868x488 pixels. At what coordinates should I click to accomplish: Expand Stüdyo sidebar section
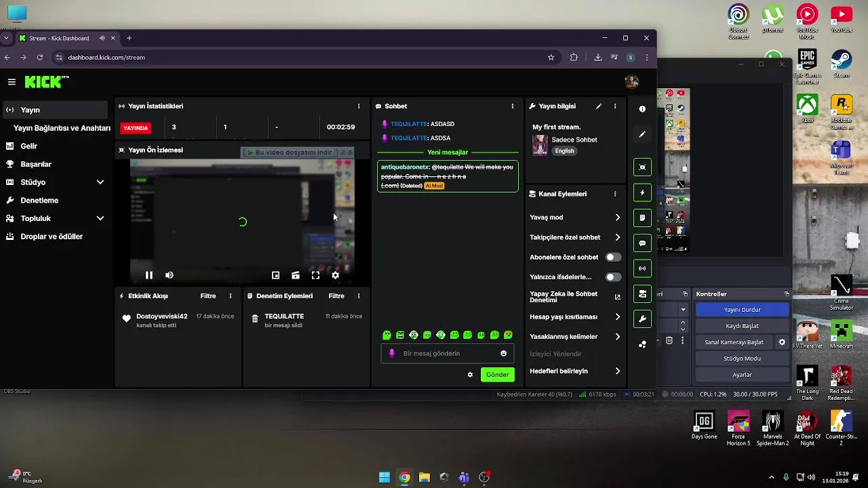pos(100,182)
